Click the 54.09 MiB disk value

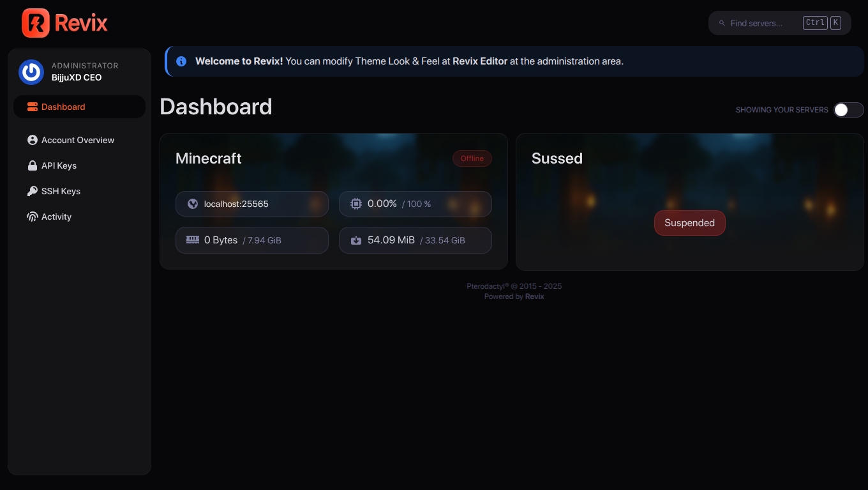(x=391, y=240)
